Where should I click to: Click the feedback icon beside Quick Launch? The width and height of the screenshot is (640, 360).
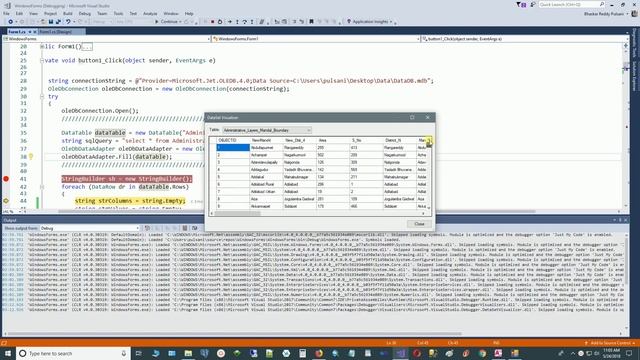(x=533, y=4)
